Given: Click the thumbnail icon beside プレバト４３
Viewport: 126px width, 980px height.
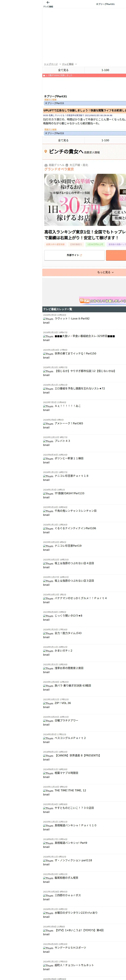Looking at the screenshot, I should pyautogui.click(x=48, y=443).
